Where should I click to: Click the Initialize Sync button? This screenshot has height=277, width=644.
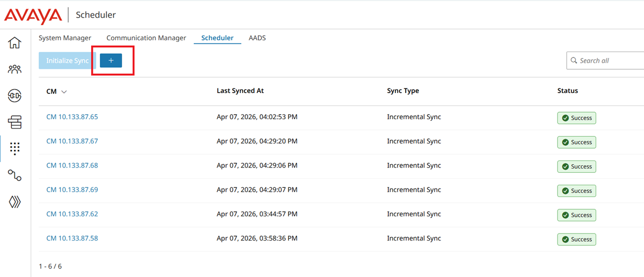pos(67,61)
